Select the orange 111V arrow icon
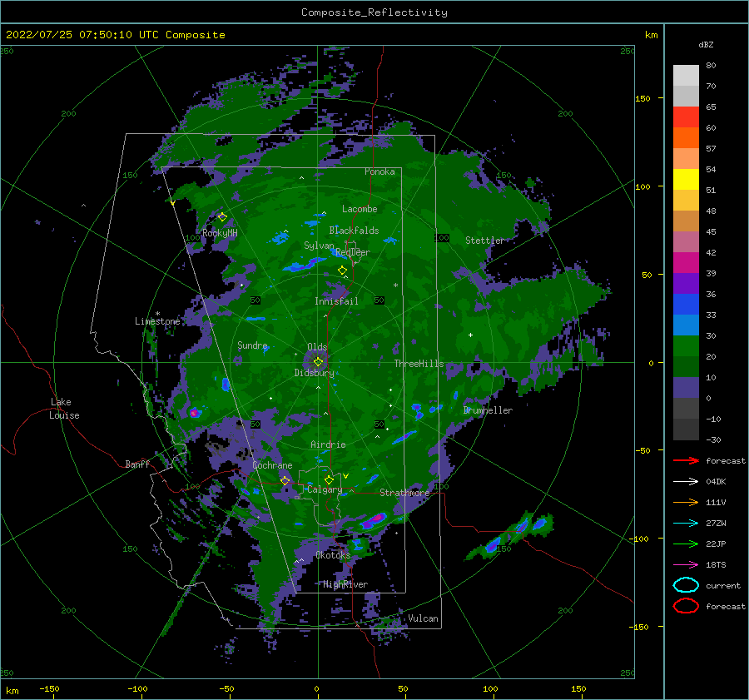This screenshot has width=749, height=700. point(686,502)
